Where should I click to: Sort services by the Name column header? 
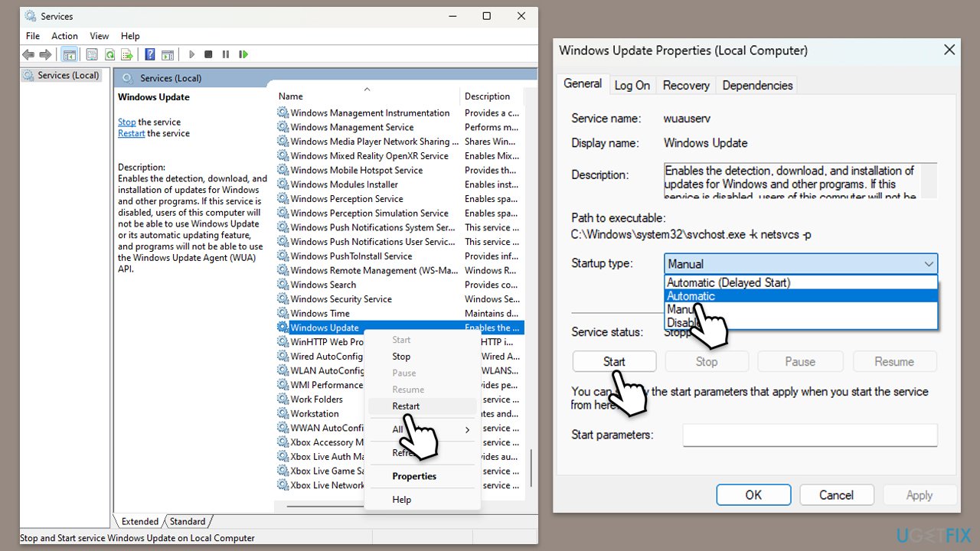click(367, 96)
